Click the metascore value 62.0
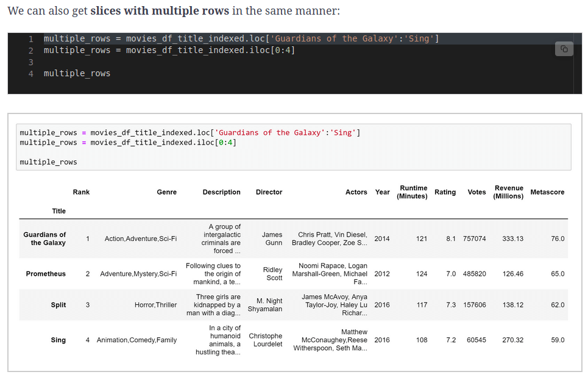The image size is (588, 380). click(x=558, y=305)
